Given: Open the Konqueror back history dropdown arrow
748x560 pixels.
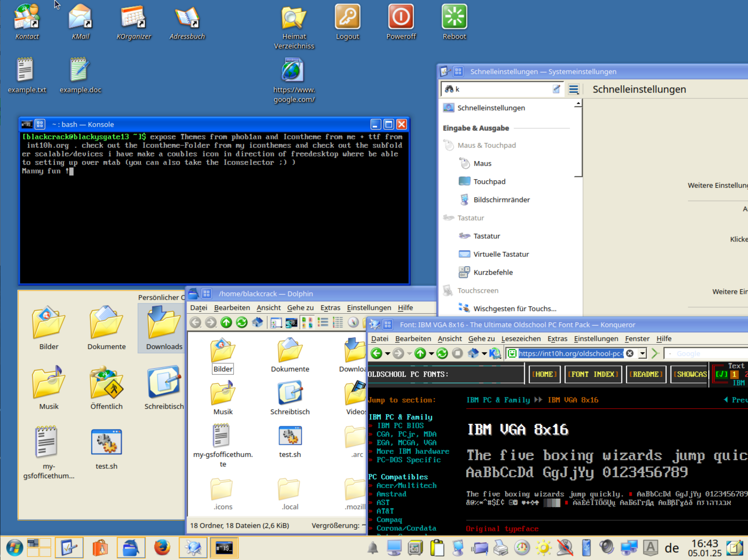Looking at the screenshot, I should (388, 354).
